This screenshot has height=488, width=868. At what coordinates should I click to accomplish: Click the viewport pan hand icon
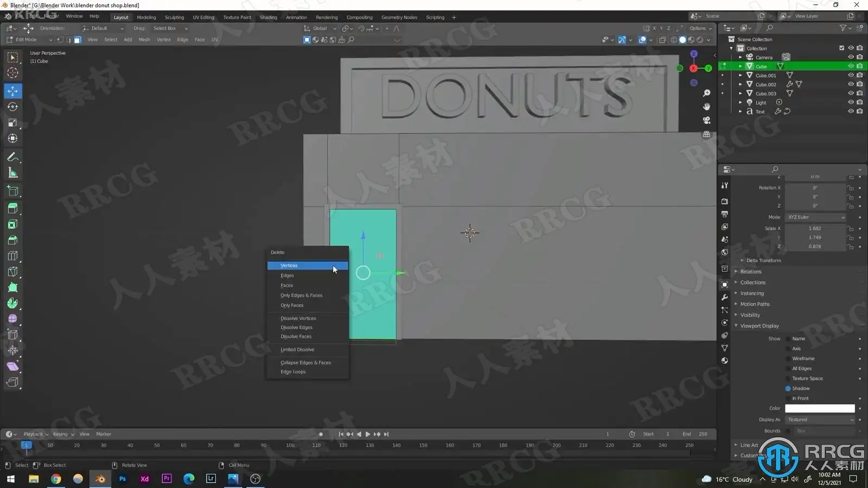[x=706, y=107]
